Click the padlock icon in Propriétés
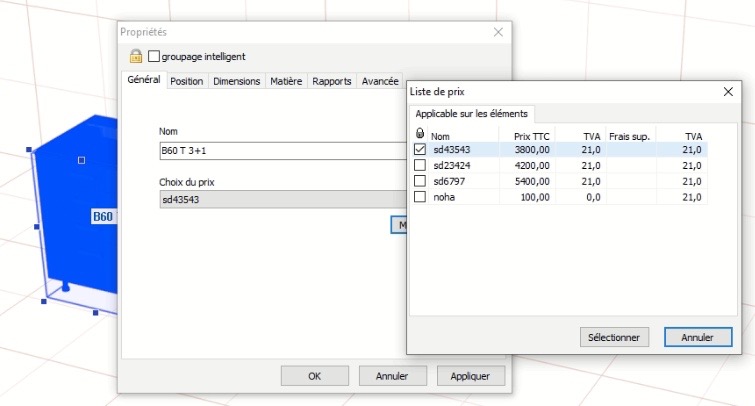 (136, 57)
